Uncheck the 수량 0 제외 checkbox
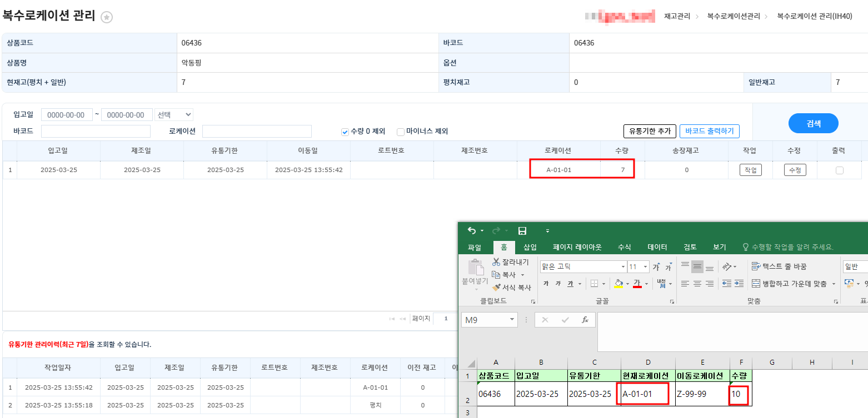The height and width of the screenshot is (418, 868). coord(345,132)
